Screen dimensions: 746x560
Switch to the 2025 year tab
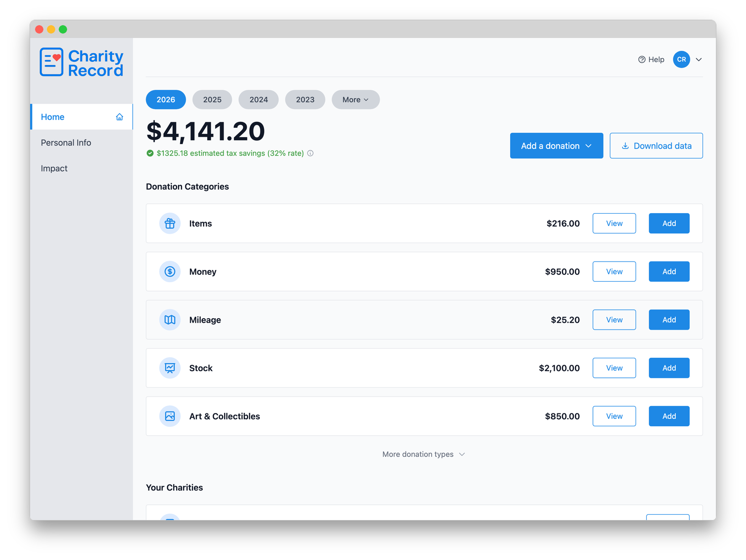pyautogui.click(x=212, y=100)
